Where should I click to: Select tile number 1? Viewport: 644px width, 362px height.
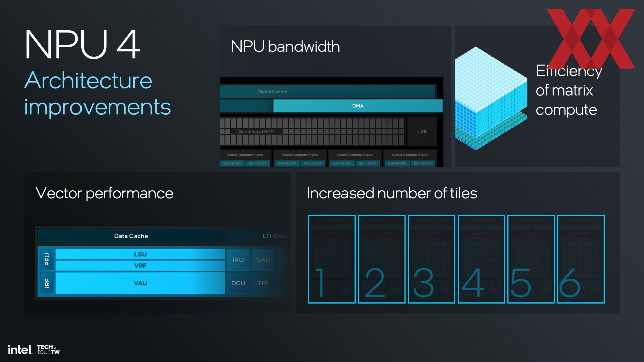tap(332, 259)
